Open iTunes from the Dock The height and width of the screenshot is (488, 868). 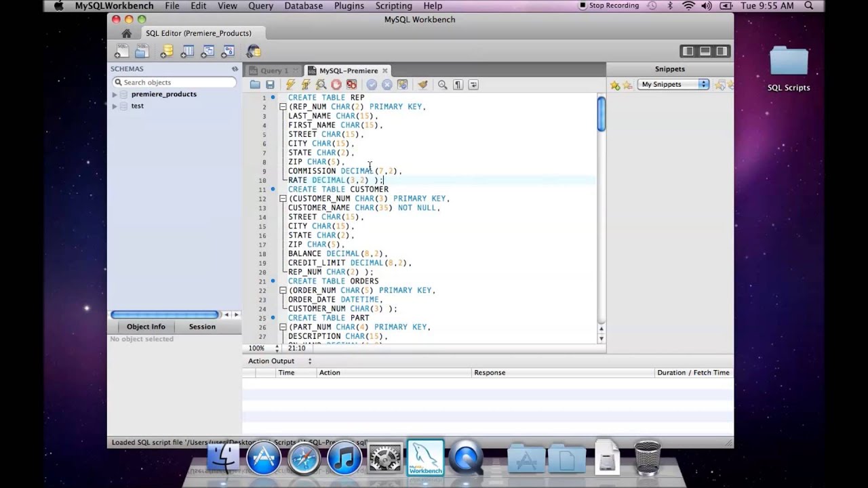tap(344, 458)
